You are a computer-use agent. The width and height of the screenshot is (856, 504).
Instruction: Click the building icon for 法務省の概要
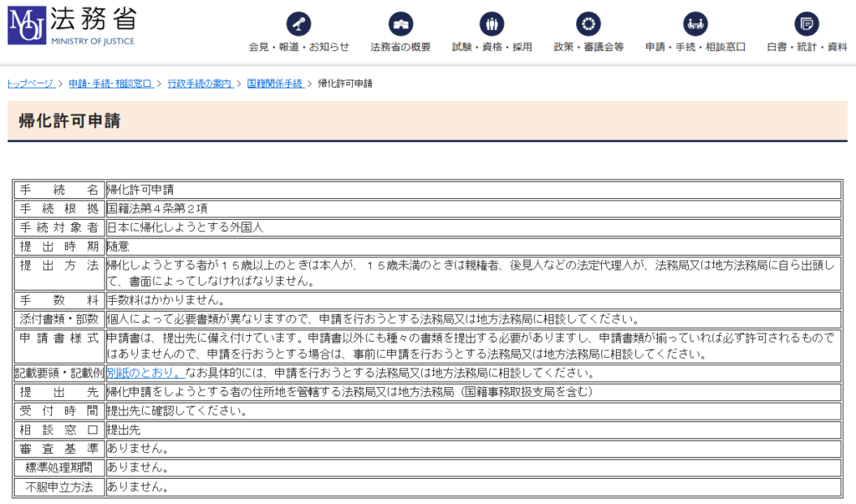pyautogui.click(x=400, y=23)
